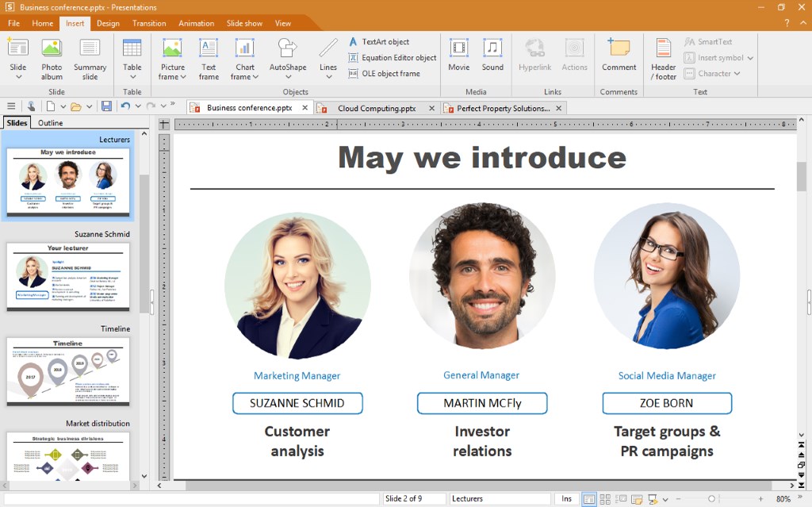Toggle Insert mode in status bar
The image size is (812, 507).
567,498
